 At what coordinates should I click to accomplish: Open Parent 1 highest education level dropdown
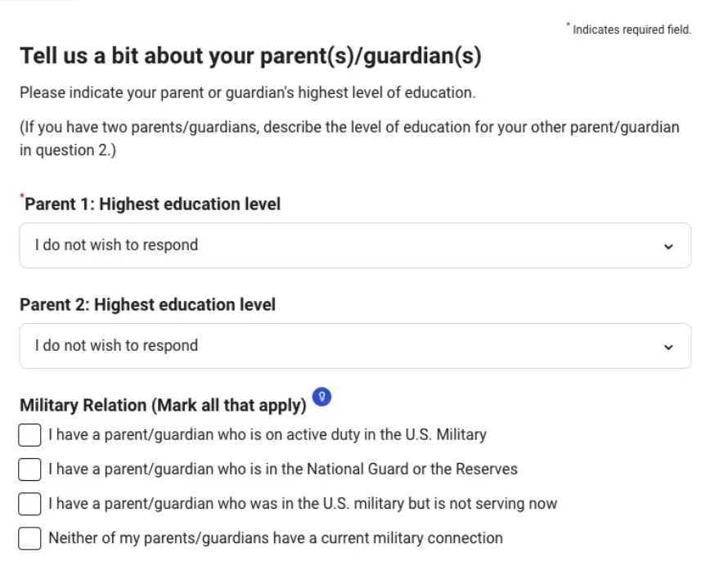click(355, 245)
